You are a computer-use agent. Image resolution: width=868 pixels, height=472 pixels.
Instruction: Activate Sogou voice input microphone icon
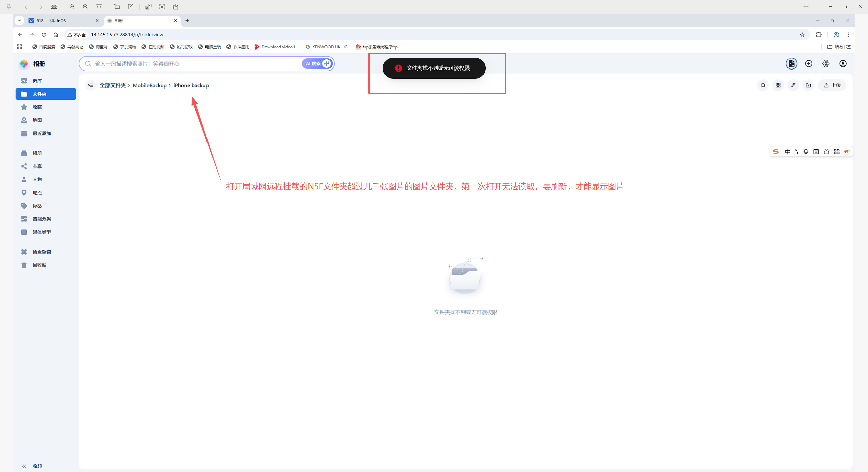click(x=806, y=152)
